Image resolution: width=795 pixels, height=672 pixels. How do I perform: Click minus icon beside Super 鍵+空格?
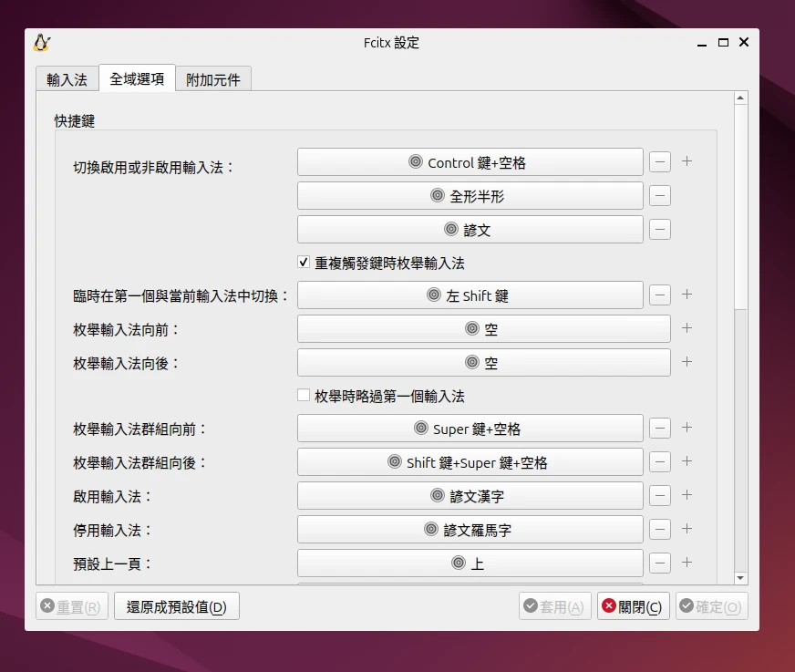click(x=660, y=429)
